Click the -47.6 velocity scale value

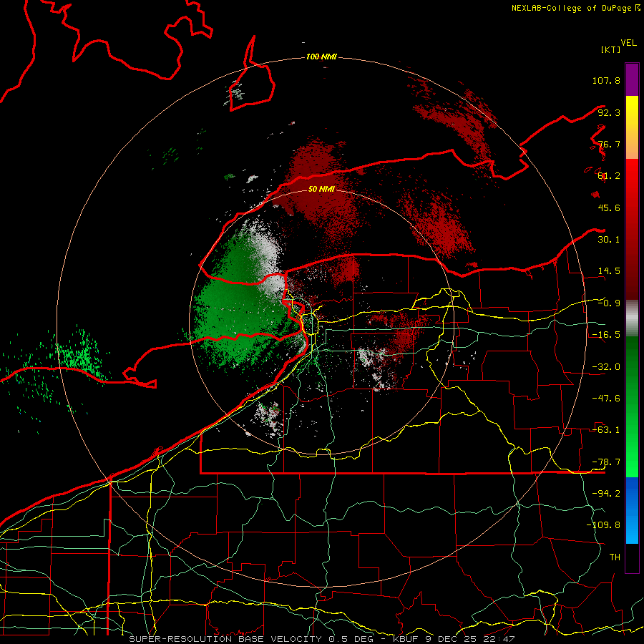[606, 399]
